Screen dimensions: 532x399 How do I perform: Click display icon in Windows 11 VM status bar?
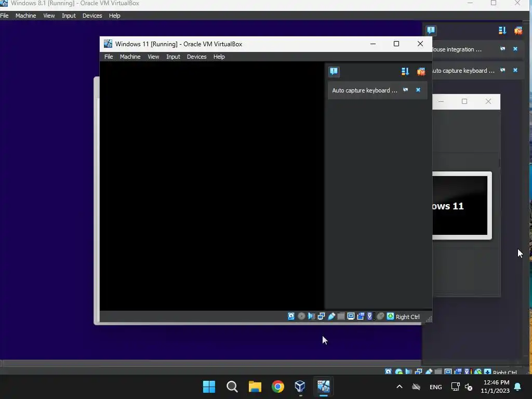[351, 316]
